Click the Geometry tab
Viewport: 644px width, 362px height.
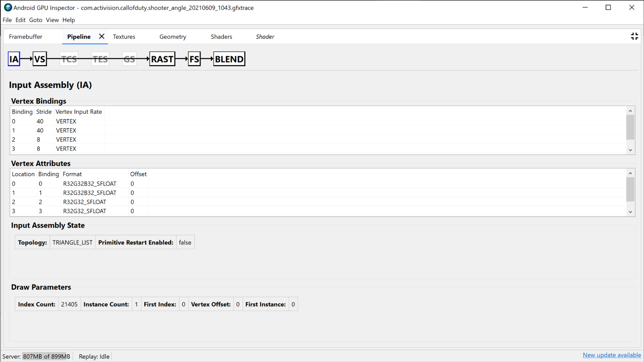tap(172, 37)
